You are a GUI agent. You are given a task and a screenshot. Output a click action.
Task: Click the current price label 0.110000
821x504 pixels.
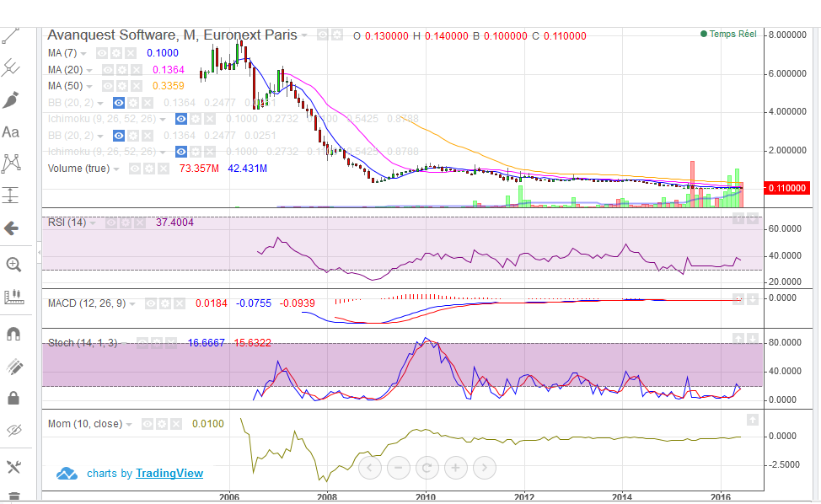788,189
